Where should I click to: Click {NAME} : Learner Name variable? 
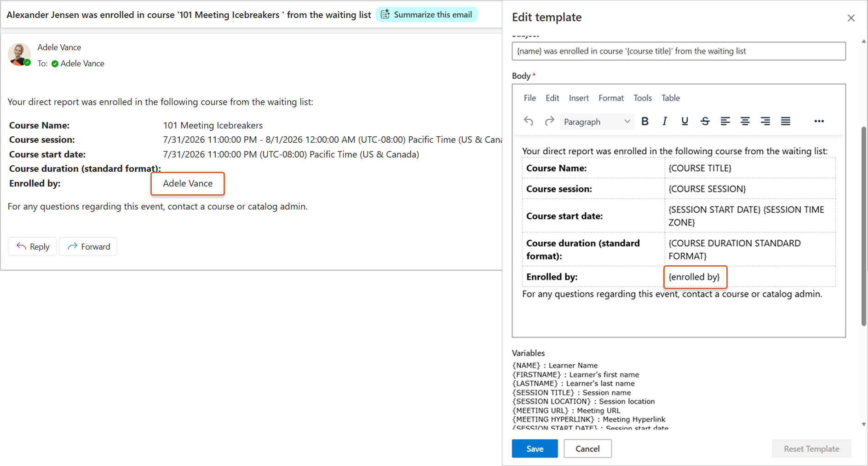[x=555, y=366]
